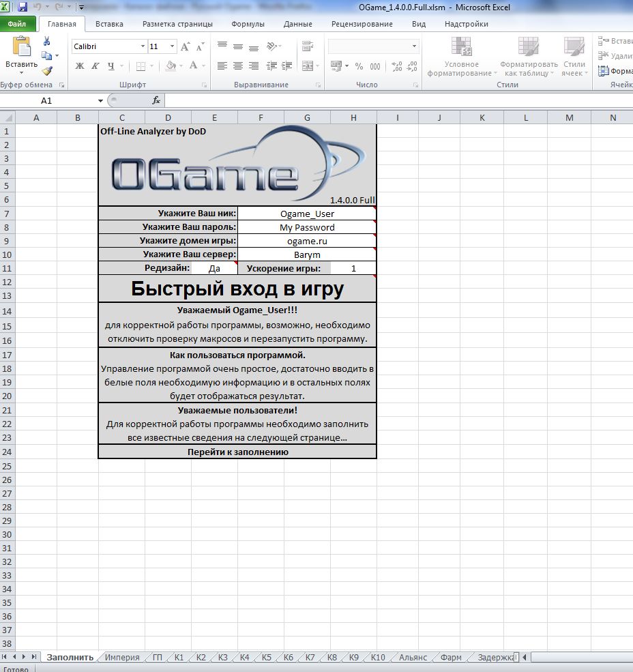Open the Paste options arrow under Вставить
The width and height of the screenshot is (633, 672).
point(21,73)
